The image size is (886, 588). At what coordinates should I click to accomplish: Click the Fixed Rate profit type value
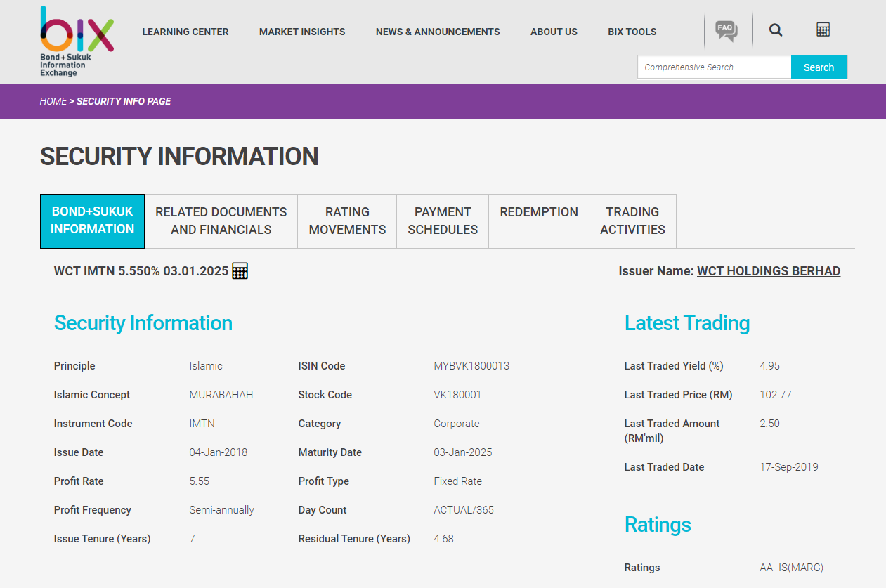(x=457, y=481)
